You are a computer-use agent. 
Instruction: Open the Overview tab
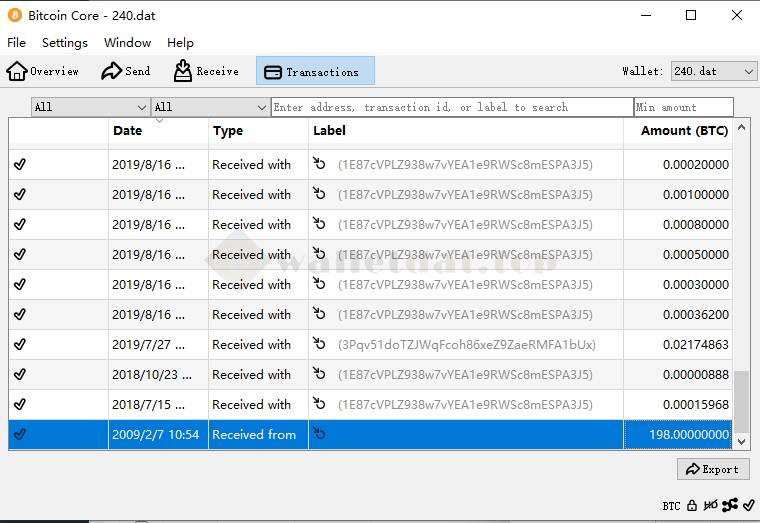(x=43, y=71)
